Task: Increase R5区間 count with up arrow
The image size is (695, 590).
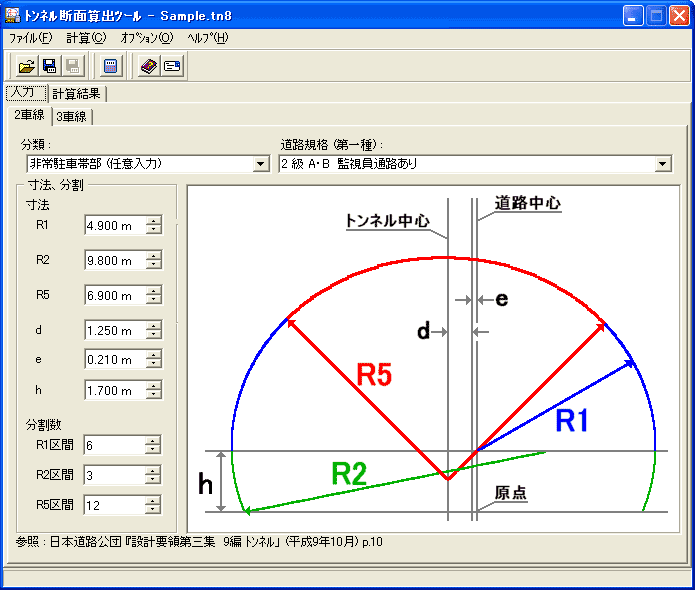Action: click(153, 500)
